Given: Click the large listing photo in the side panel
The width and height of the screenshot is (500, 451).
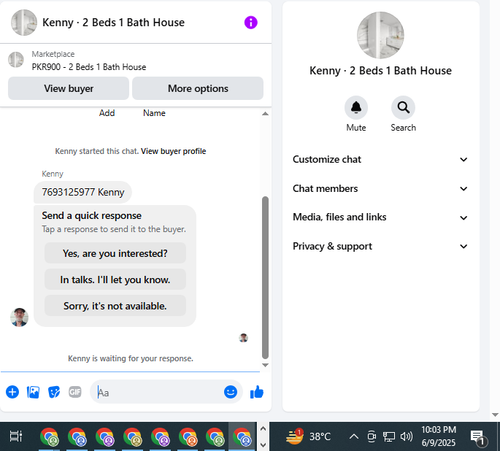Looking at the screenshot, I should pyautogui.click(x=380, y=35).
